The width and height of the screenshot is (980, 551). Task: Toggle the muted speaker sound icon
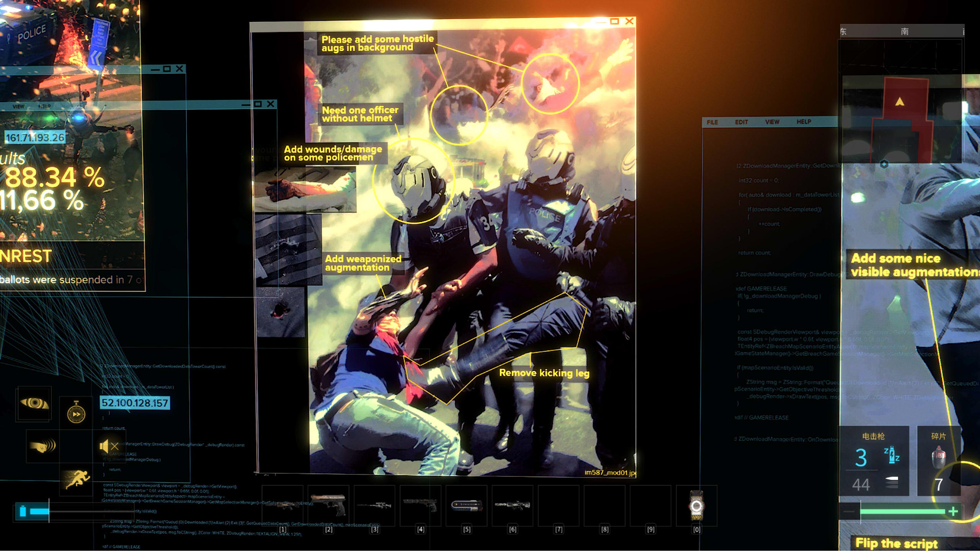(109, 446)
